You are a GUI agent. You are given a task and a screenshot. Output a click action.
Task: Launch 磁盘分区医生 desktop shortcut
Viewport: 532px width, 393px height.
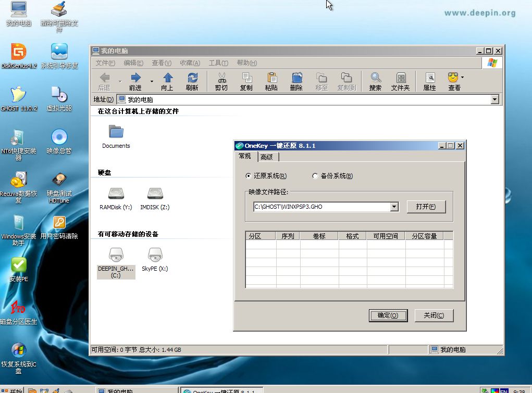point(19,312)
